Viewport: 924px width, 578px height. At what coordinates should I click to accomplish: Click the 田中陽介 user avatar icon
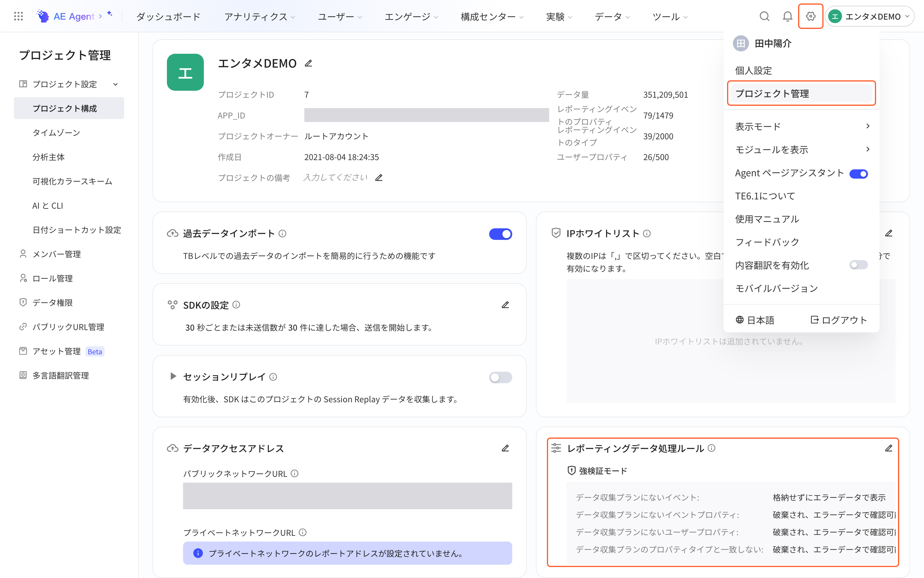[x=741, y=44]
